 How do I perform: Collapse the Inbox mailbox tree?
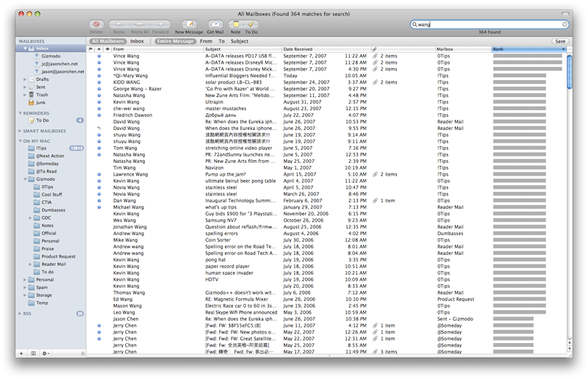[25, 48]
